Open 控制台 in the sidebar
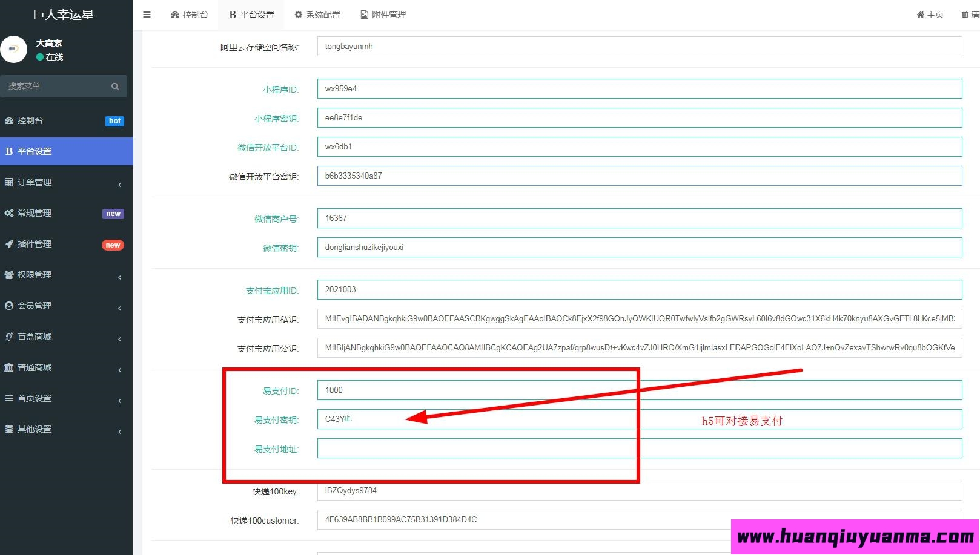 point(67,120)
